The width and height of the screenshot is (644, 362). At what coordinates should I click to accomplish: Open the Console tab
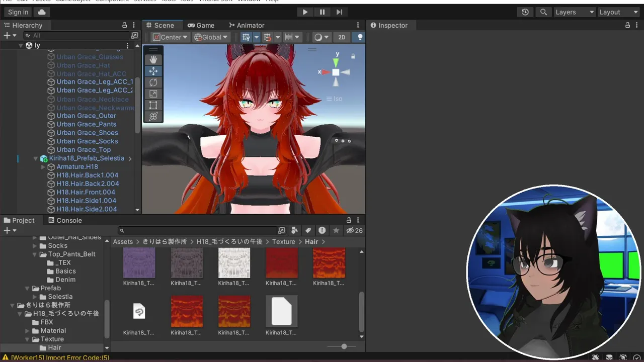click(x=64, y=220)
